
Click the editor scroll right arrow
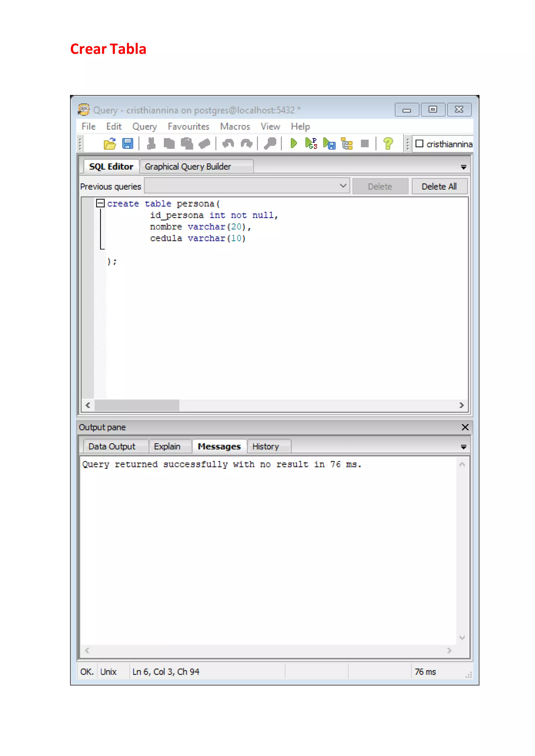[462, 405]
